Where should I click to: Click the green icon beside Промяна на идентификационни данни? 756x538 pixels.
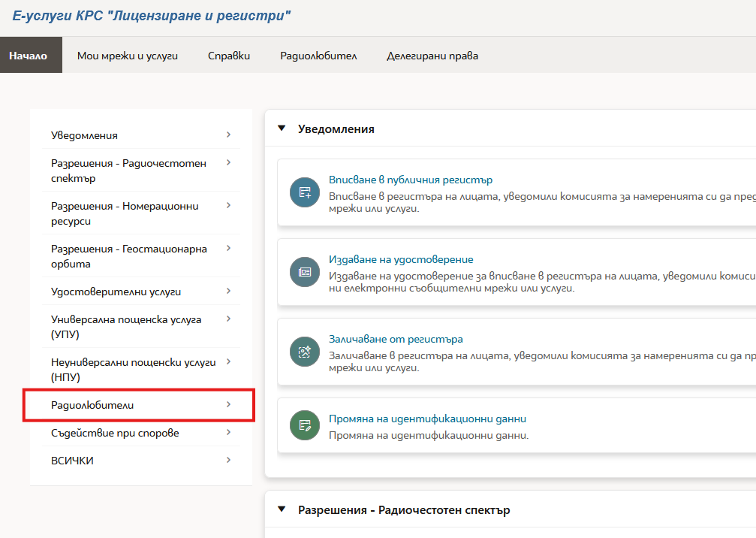(x=305, y=426)
